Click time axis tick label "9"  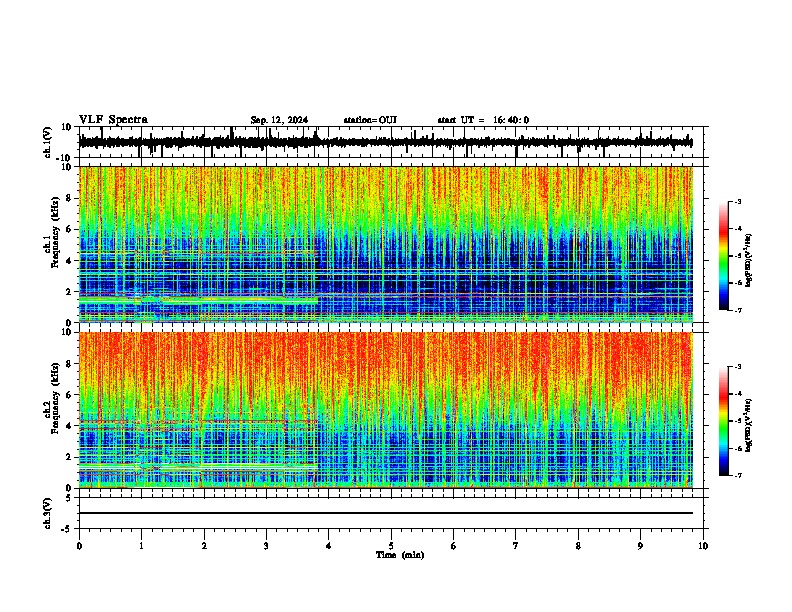coord(640,546)
